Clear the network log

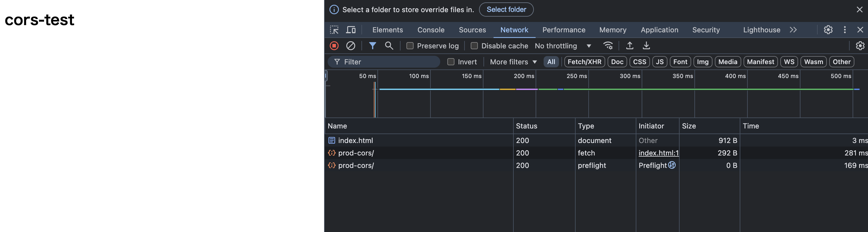coord(350,46)
